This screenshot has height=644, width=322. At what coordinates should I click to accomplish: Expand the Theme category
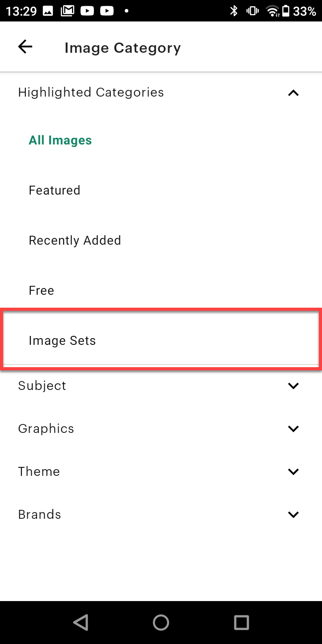293,471
